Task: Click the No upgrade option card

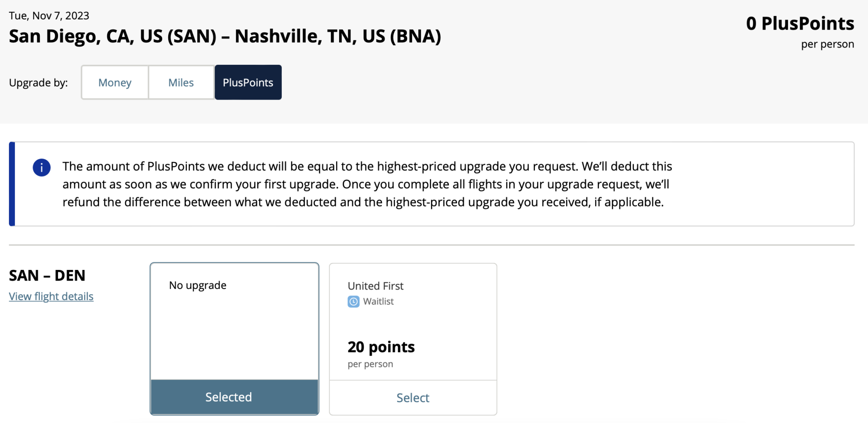Action: pyautogui.click(x=234, y=322)
